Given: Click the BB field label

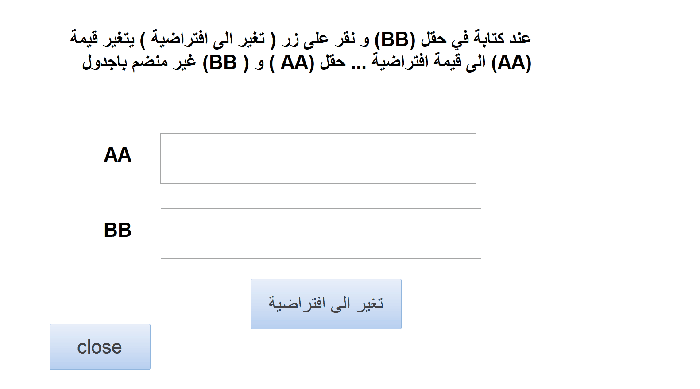Looking at the screenshot, I should [x=117, y=230].
